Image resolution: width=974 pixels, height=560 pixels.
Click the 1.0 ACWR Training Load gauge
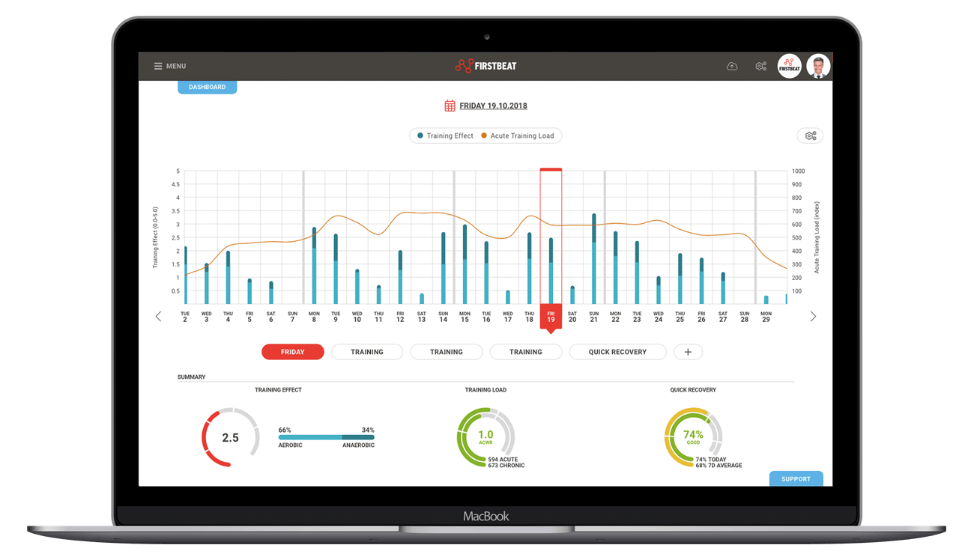coord(486,437)
